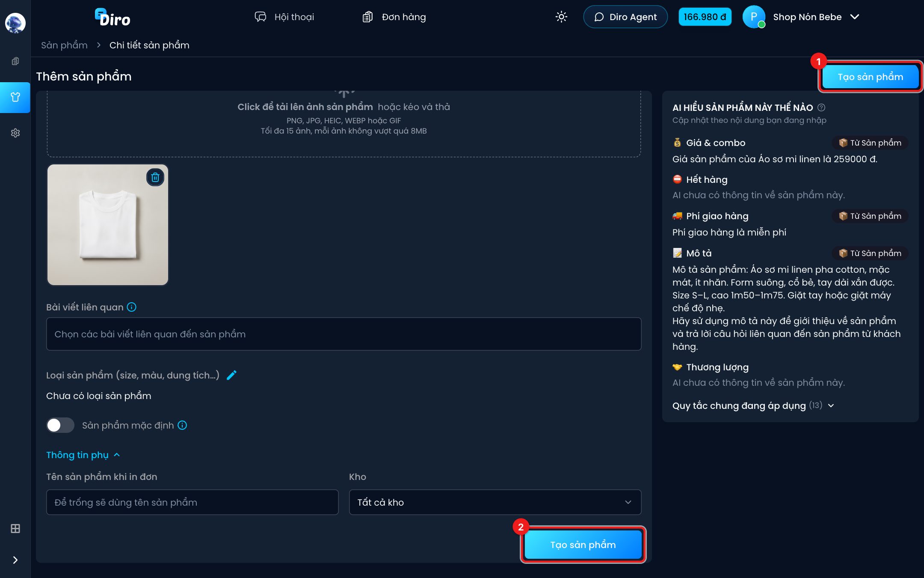This screenshot has height=578, width=924.
Task: Focus the Bài viết liên quan field
Action: point(344,334)
